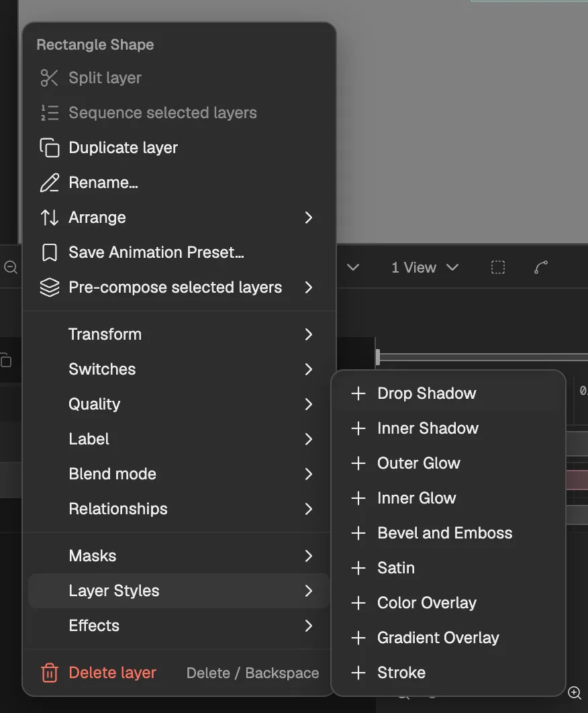The height and width of the screenshot is (713, 588).
Task: Select the Rename… menu entry
Action: point(179,183)
